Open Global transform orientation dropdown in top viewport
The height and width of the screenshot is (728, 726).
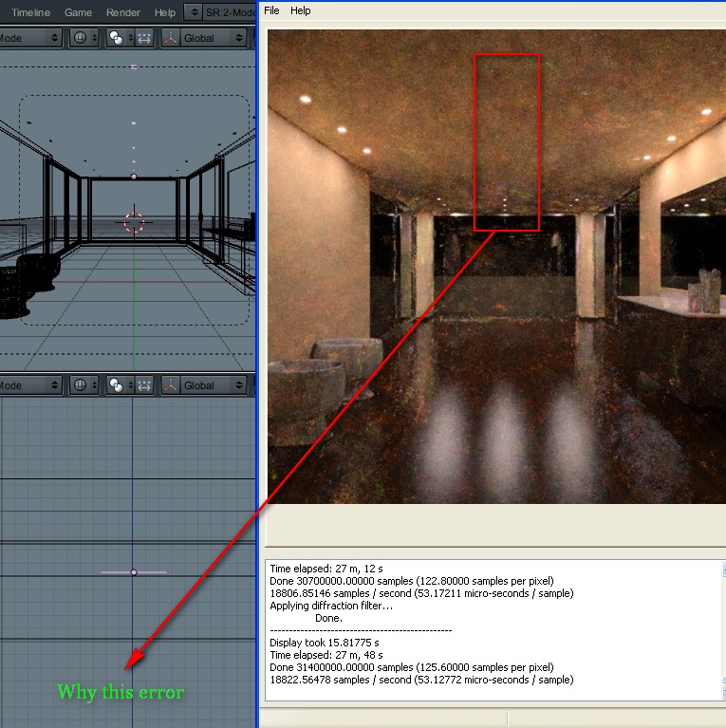coord(203,38)
